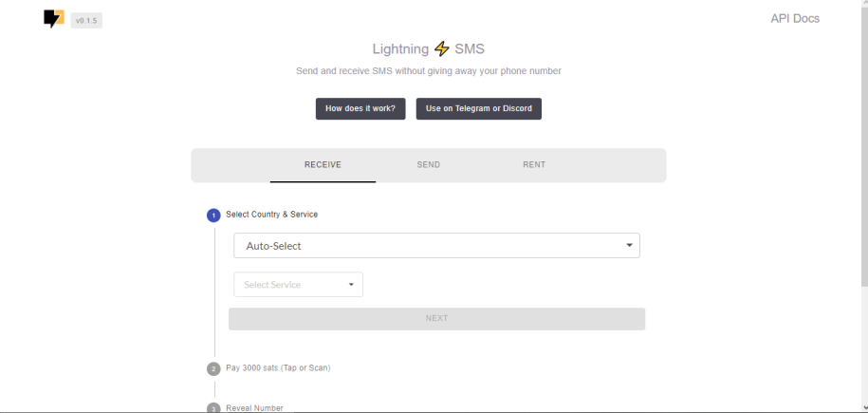
Task: Switch to the SEND tab
Action: coord(429,164)
